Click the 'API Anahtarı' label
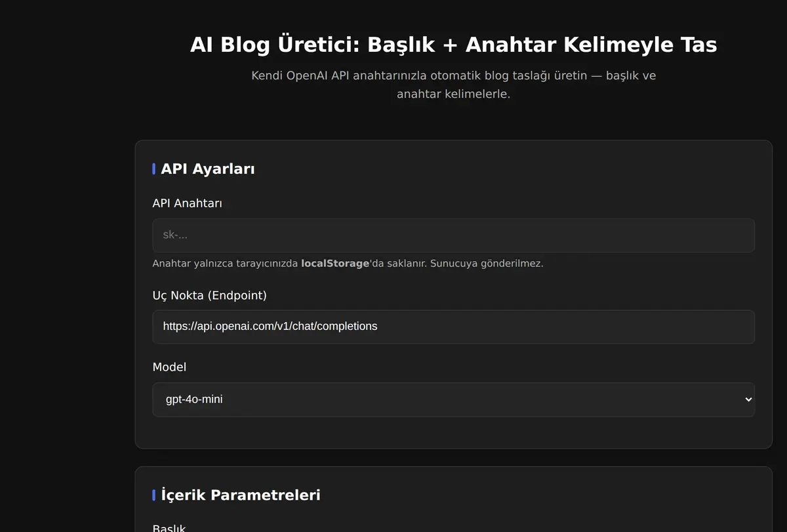 point(187,203)
